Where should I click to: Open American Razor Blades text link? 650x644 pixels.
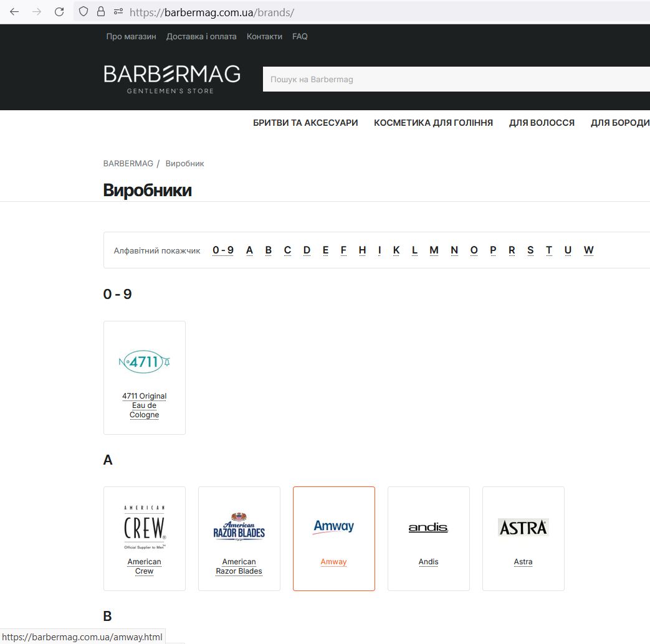point(239,566)
